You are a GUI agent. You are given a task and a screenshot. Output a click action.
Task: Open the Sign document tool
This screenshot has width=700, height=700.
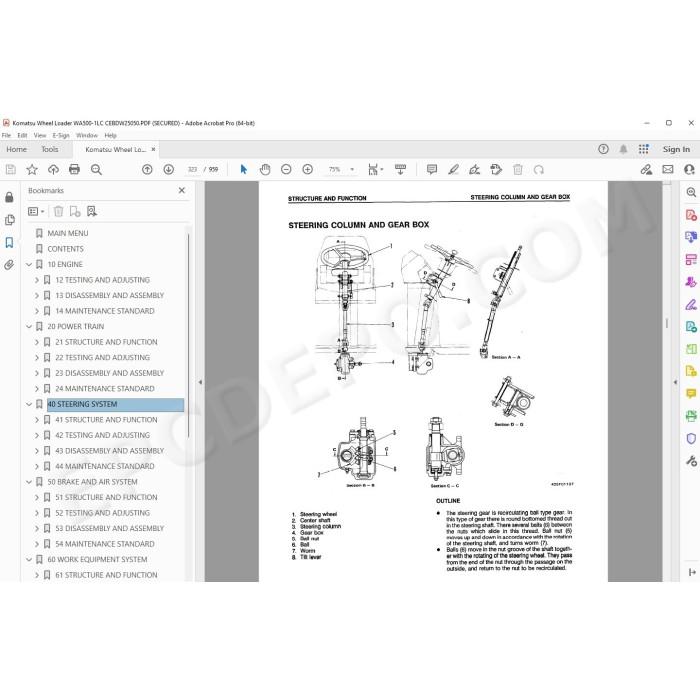click(475, 170)
